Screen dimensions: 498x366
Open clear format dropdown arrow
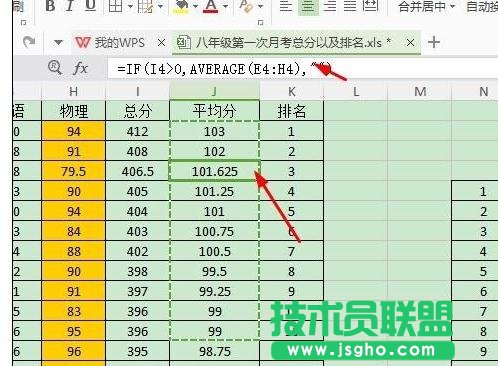point(261,6)
